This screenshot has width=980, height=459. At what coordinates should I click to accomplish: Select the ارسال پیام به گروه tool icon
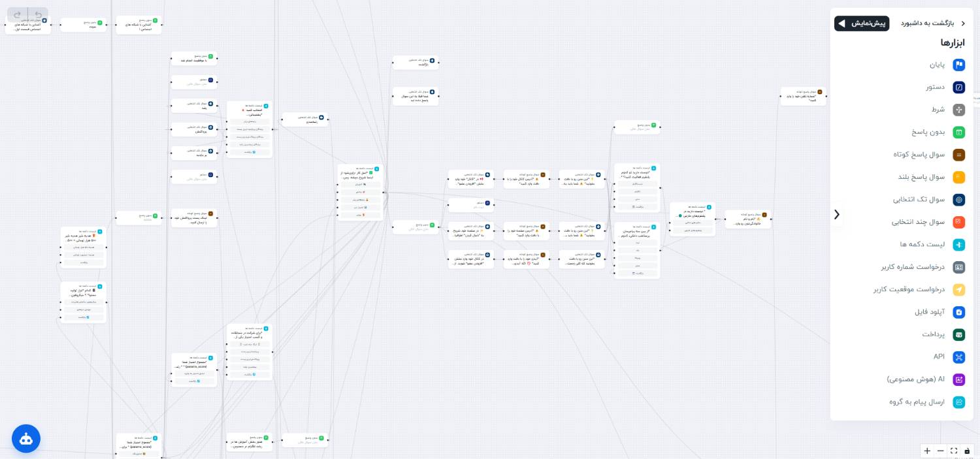click(x=958, y=402)
